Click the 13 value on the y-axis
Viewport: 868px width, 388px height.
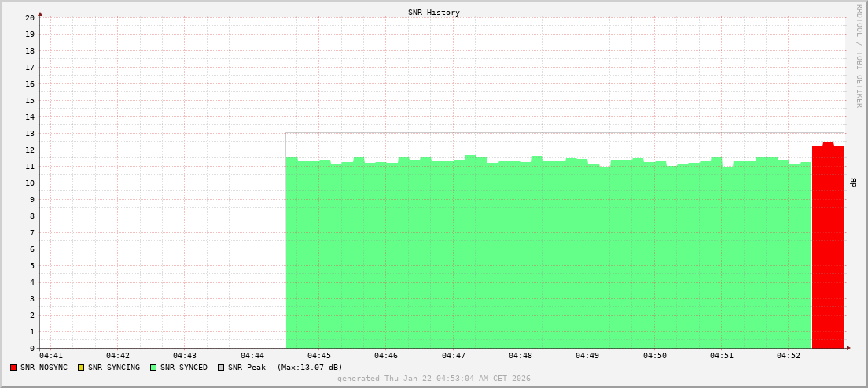(x=30, y=133)
